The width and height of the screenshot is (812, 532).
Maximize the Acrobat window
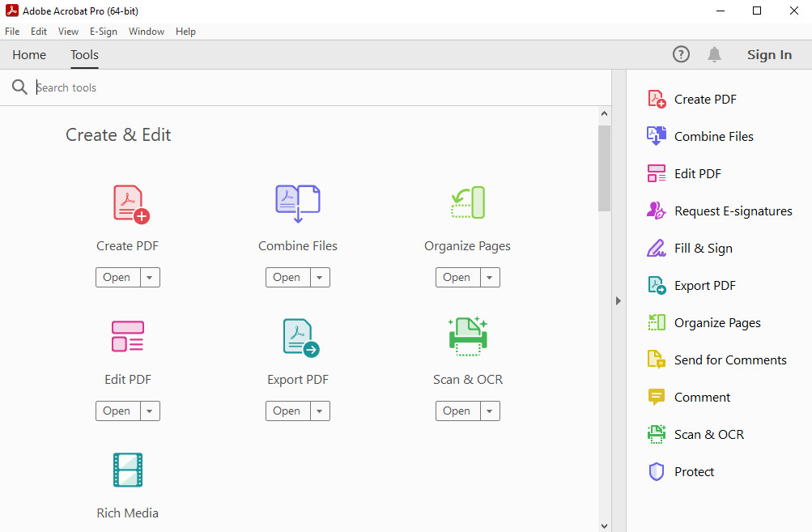(757, 11)
